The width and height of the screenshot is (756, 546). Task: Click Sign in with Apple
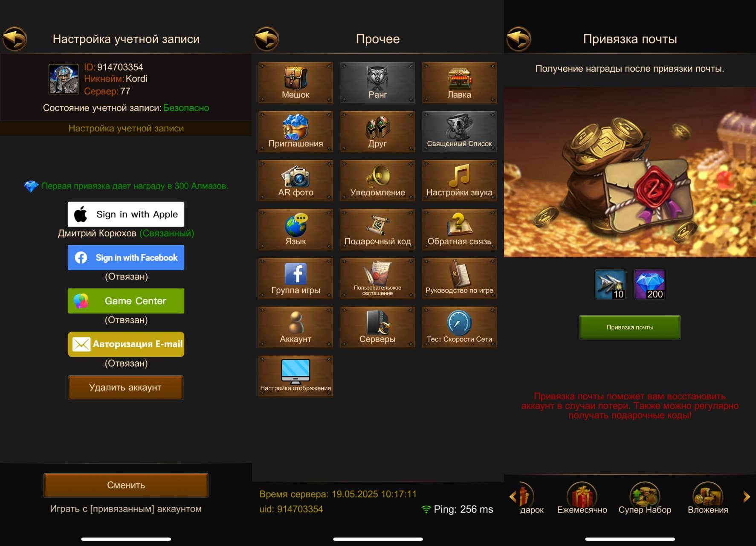126,214
